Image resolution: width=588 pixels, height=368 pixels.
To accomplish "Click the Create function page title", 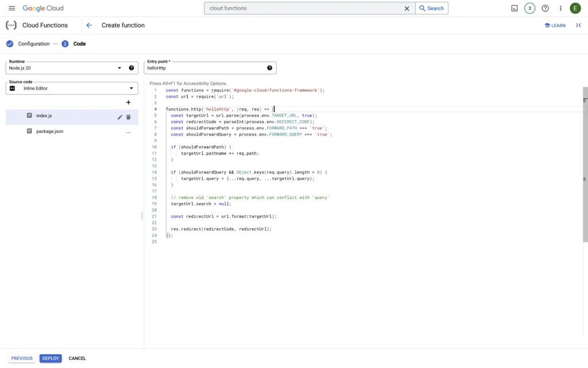I will point(123,25).
